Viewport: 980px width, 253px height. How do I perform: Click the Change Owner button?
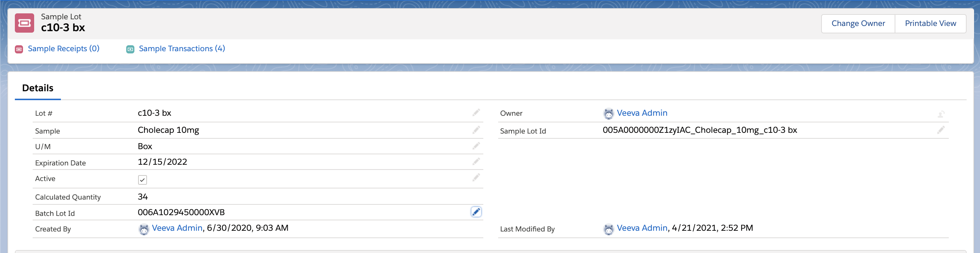point(858,24)
